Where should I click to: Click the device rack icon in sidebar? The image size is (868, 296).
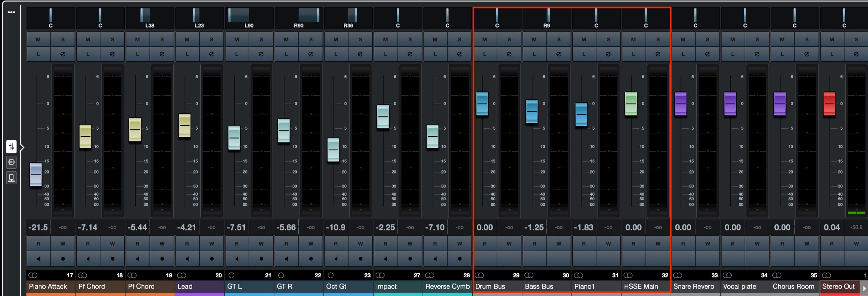point(11,178)
